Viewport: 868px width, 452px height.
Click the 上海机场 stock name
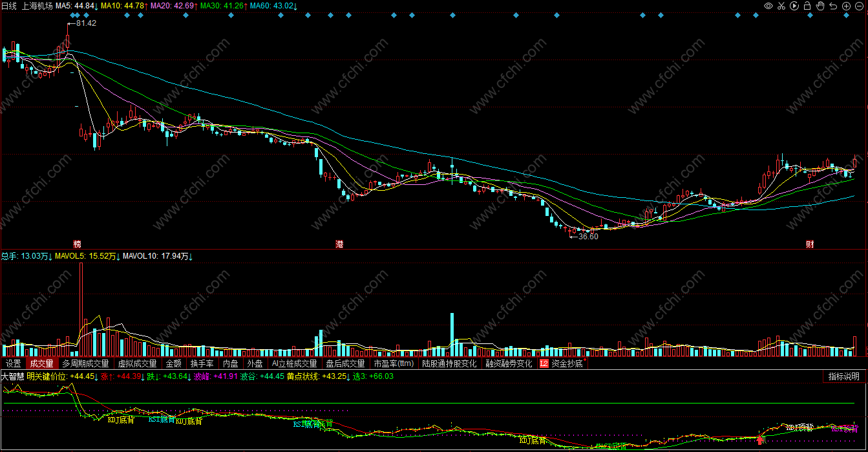pos(36,6)
